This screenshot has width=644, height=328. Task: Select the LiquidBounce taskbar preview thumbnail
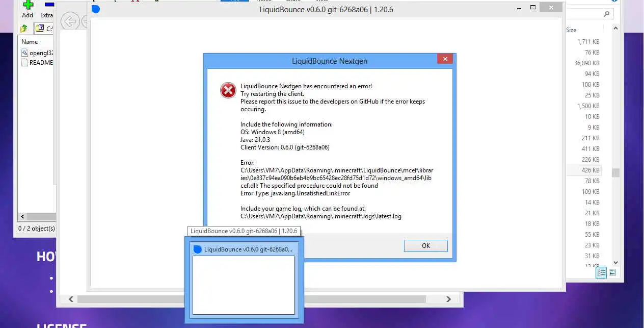244,285
